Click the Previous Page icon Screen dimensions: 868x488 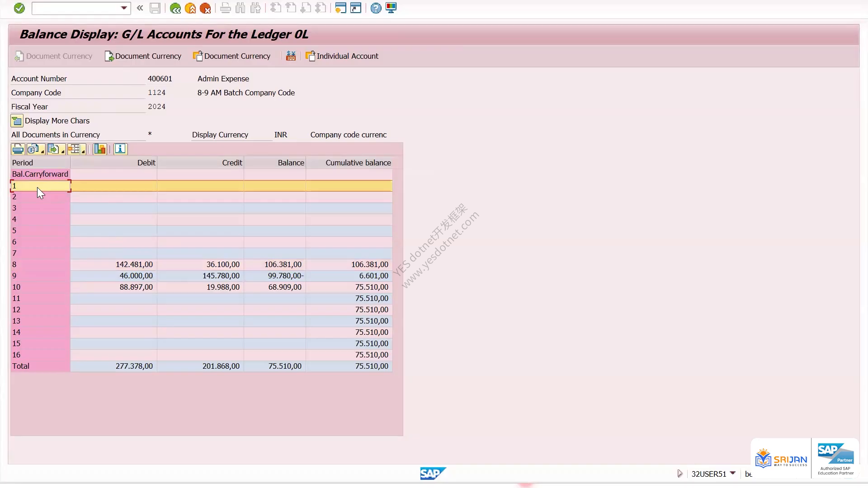click(291, 8)
